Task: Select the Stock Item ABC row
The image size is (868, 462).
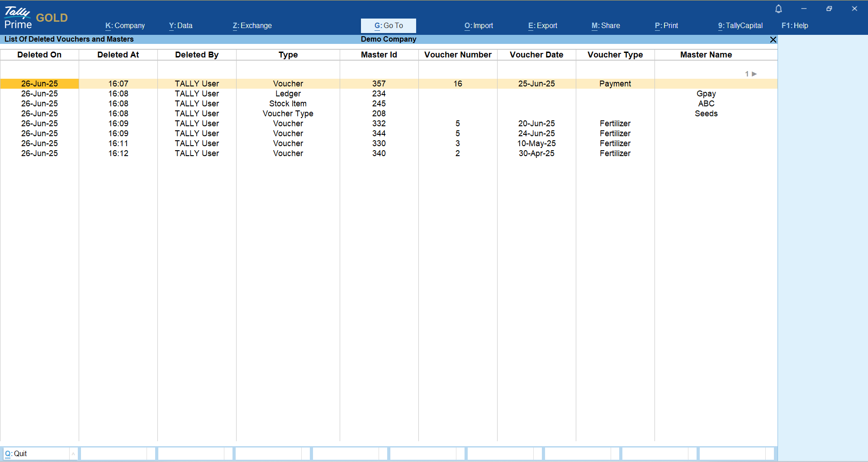Action: pos(288,104)
